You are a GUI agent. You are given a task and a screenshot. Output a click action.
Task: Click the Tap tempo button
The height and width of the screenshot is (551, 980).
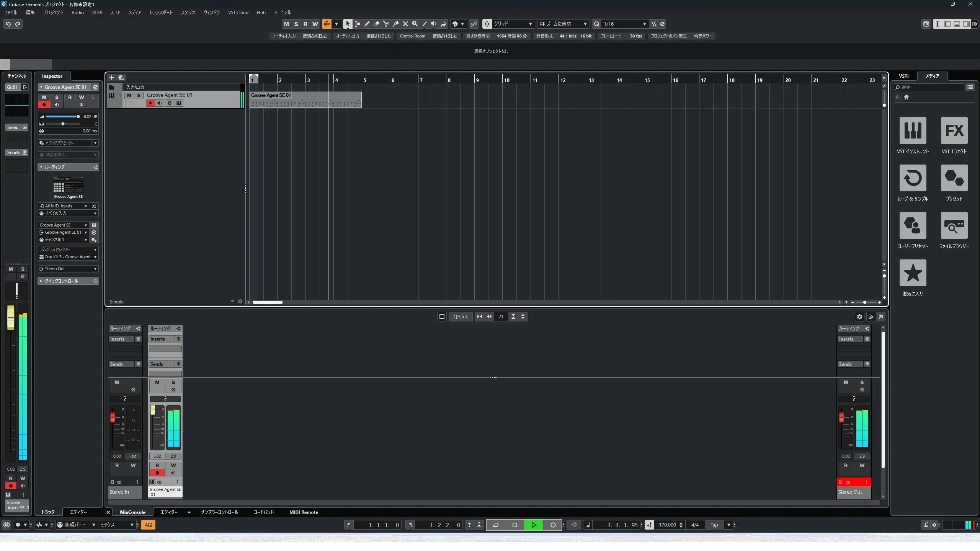tap(714, 525)
